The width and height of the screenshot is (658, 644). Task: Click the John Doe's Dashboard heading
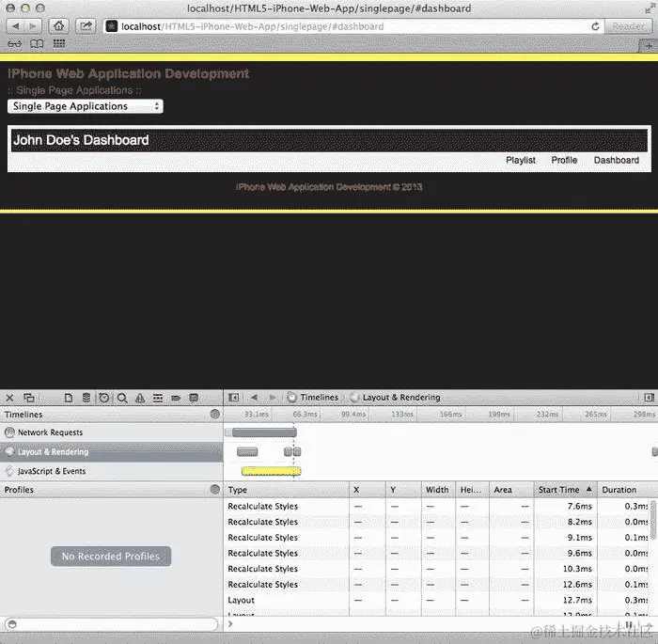[x=81, y=140]
